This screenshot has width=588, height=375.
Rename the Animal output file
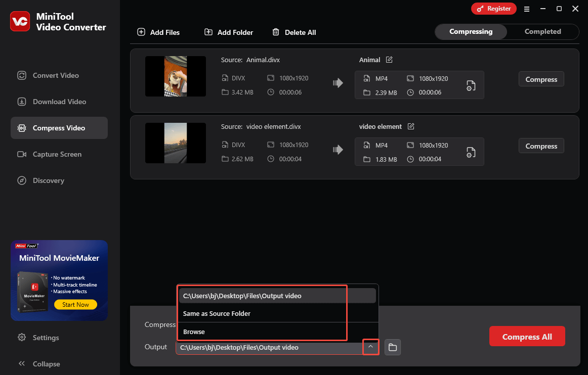point(389,60)
